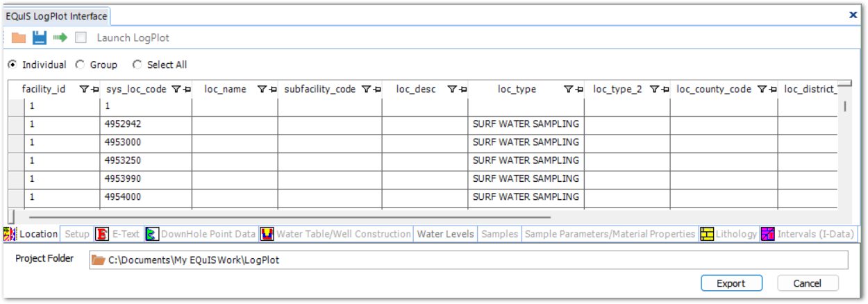Choose the Select All radio button

point(137,65)
